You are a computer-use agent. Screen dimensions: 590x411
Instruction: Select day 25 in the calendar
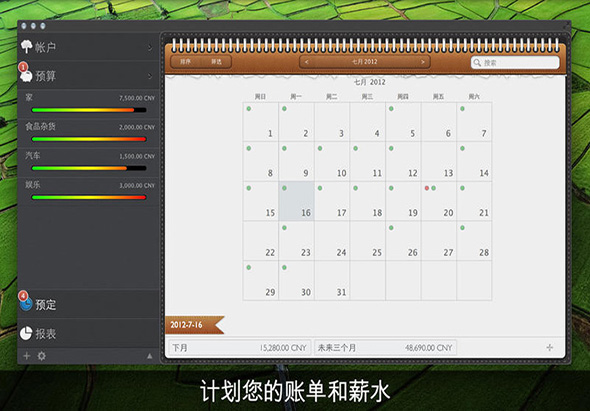tap(368, 241)
